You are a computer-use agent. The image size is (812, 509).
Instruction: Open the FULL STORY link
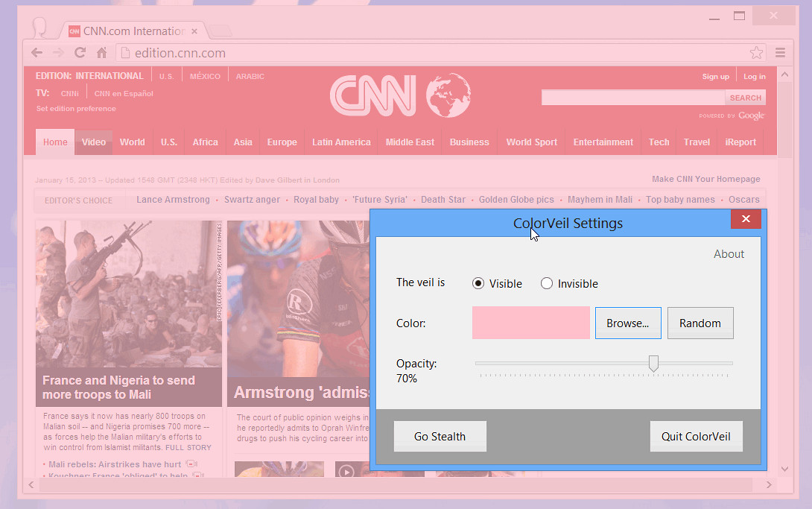188,447
